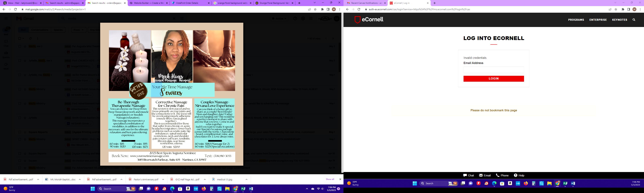Check the box beside the first Media email
Viewport: 644px width, 193px height.
point(20,46)
